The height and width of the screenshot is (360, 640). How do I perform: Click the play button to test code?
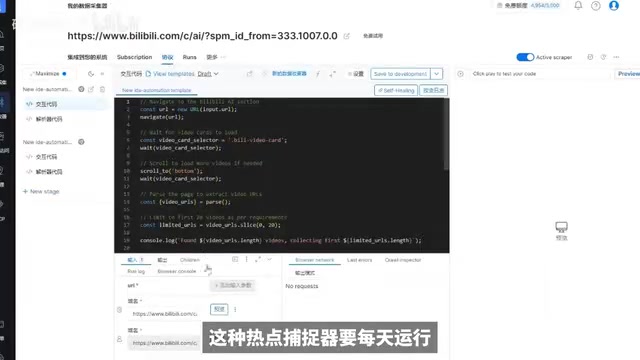460,74
